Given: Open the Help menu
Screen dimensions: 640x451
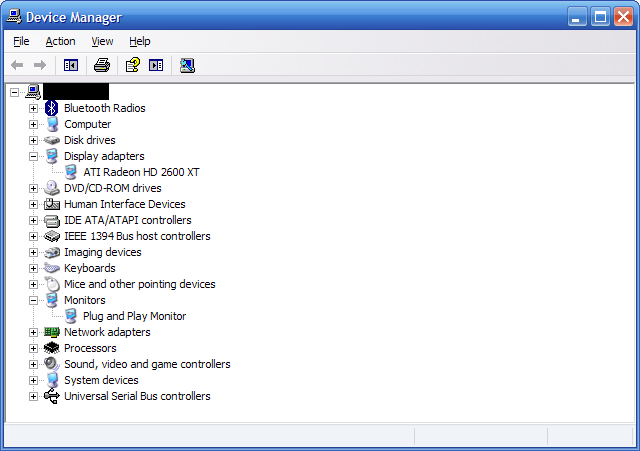Looking at the screenshot, I should (140, 41).
